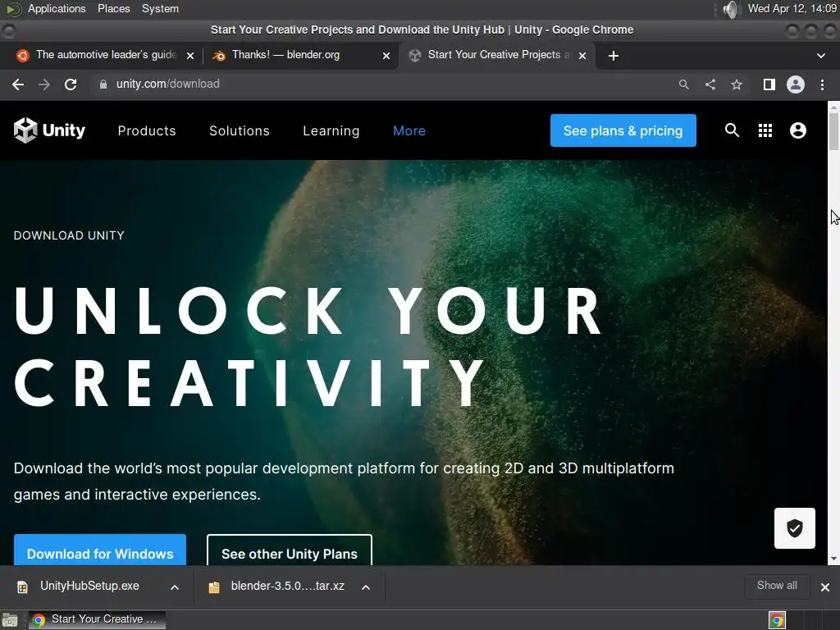Open a new browser tab
The height and width of the screenshot is (630, 840).
[614, 56]
